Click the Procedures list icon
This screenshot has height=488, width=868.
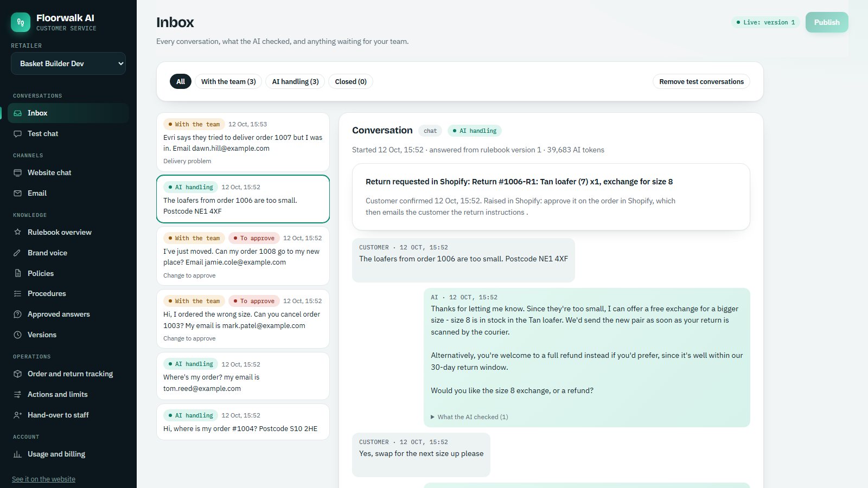17,293
